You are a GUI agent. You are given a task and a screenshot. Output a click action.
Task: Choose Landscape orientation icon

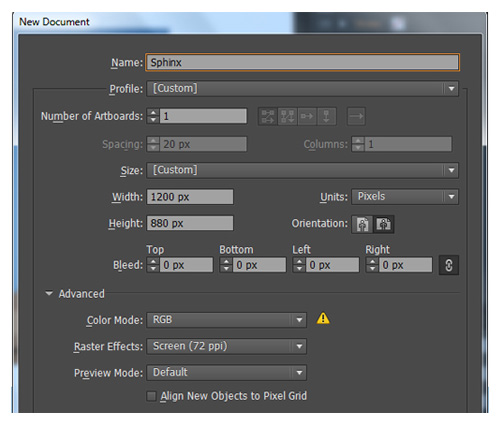click(x=384, y=224)
